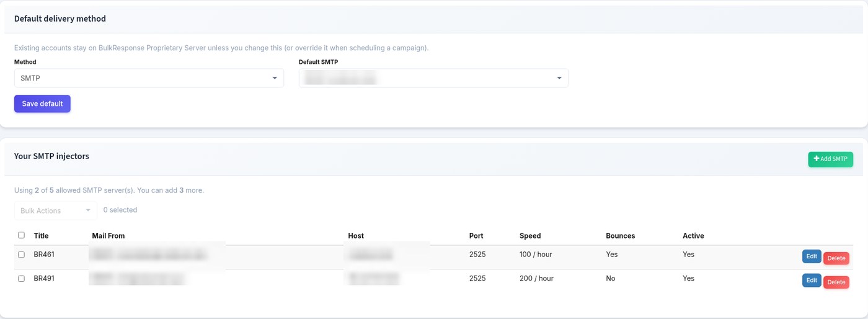Click the 'Default delivery method' heading
Image resolution: width=868 pixels, height=319 pixels.
60,19
